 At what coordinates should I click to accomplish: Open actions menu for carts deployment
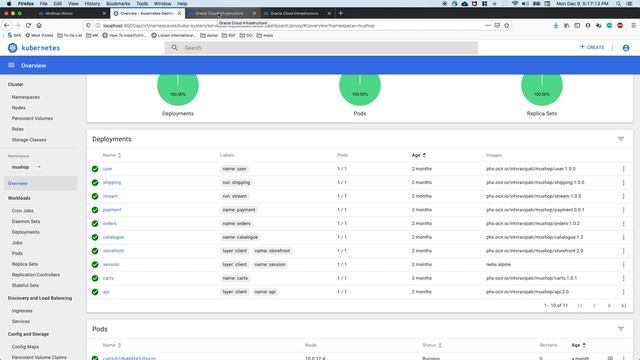click(623, 278)
